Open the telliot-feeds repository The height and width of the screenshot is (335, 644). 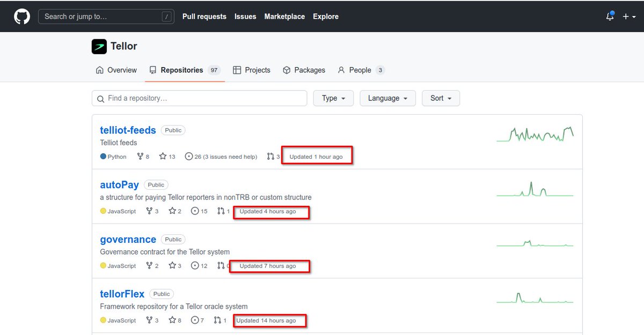tap(128, 130)
